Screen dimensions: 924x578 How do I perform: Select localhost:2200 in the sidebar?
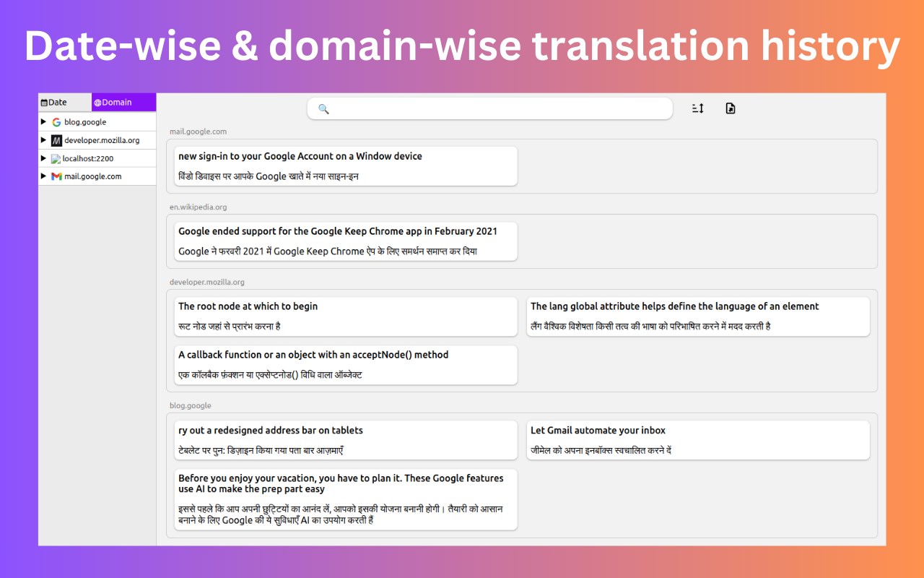pos(97,158)
